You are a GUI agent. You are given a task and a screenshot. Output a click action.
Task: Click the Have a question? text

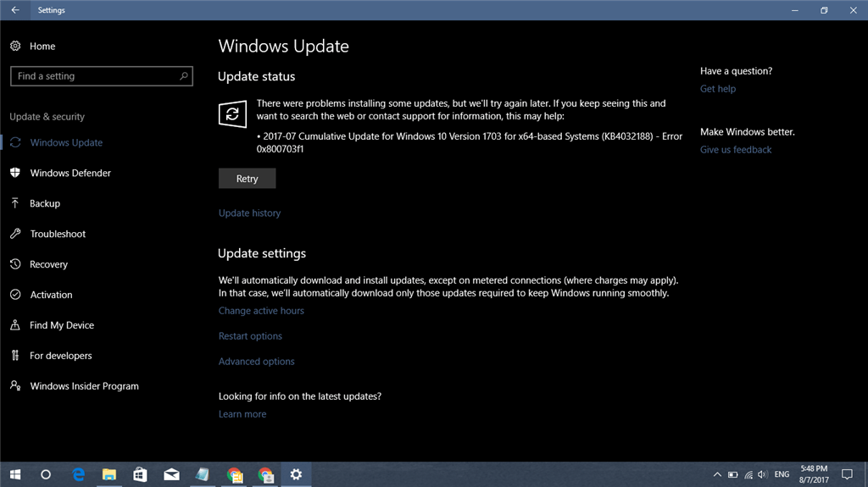(737, 71)
